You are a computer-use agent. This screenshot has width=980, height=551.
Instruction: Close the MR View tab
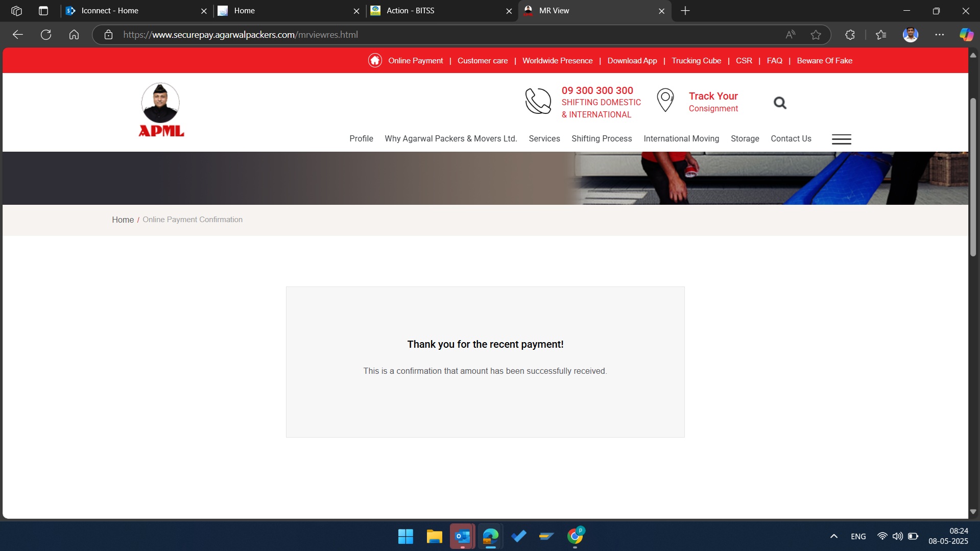[662, 11]
